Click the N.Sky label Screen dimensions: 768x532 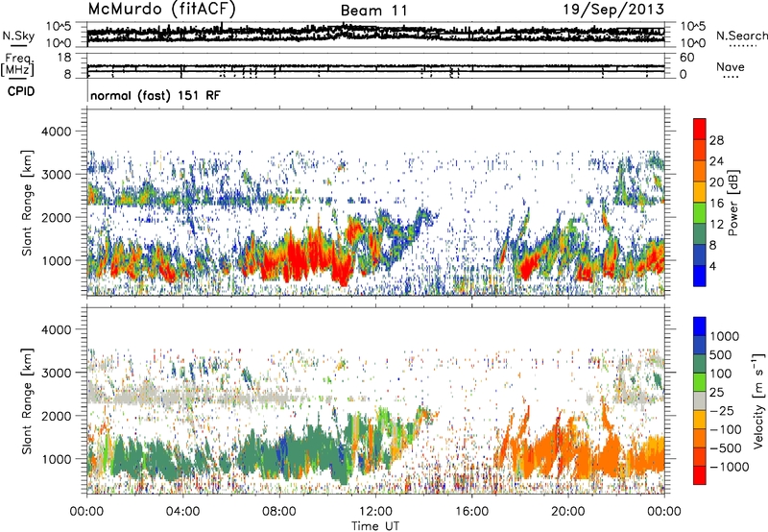tap(18, 36)
